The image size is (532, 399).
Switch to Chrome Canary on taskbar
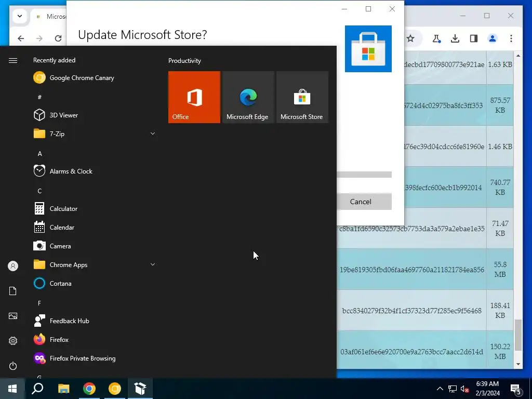point(115,389)
